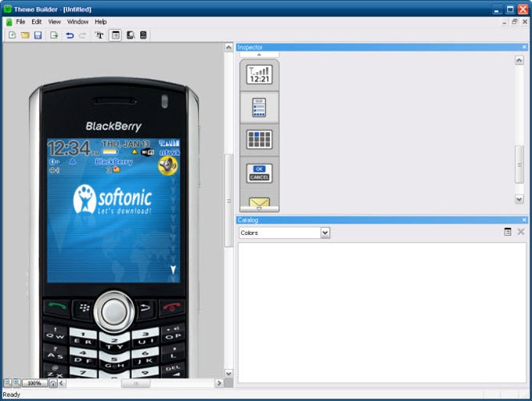This screenshot has height=401, width=532.
Task: Select the Home screen banner (12:21) inspector item
Action: [259, 74]
